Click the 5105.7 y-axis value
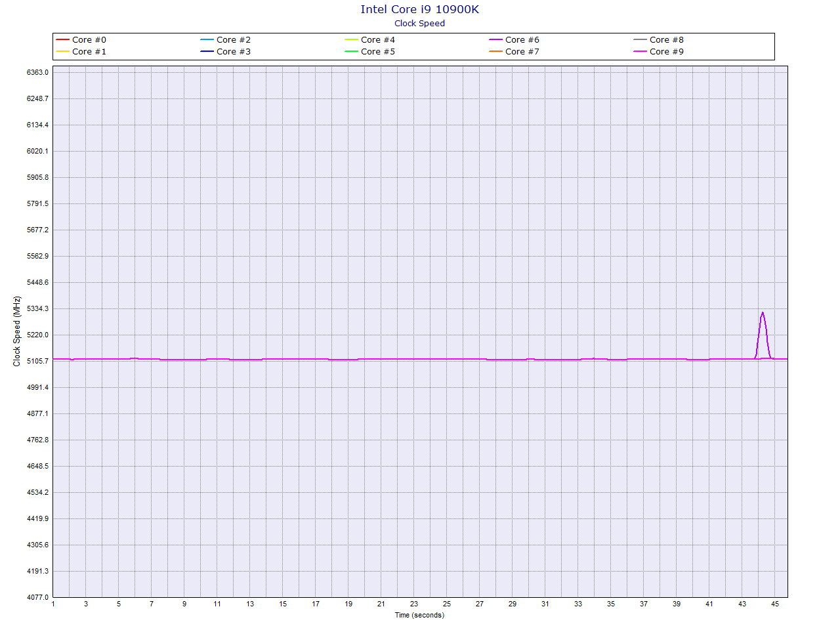The height and width of the screenshot is (630, 840). point(37,361)
